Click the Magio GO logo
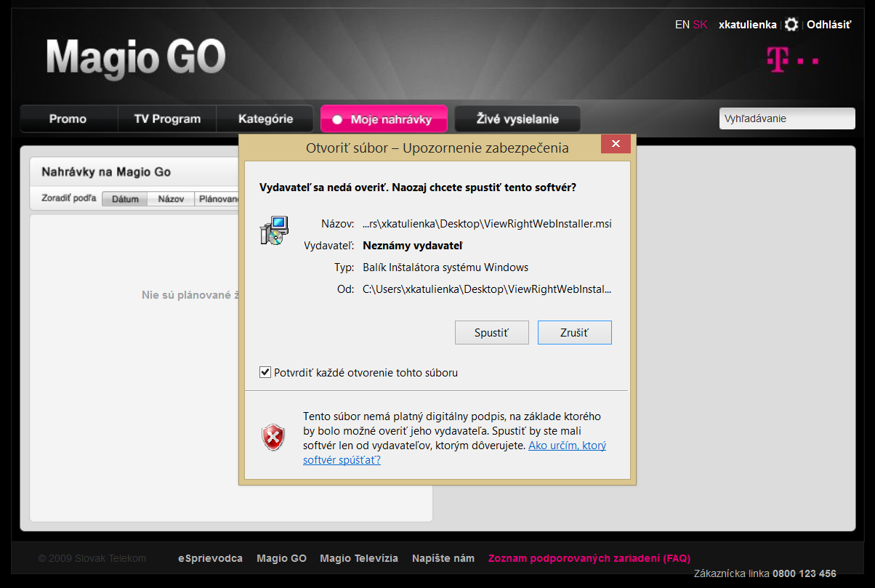 point(136,58)
